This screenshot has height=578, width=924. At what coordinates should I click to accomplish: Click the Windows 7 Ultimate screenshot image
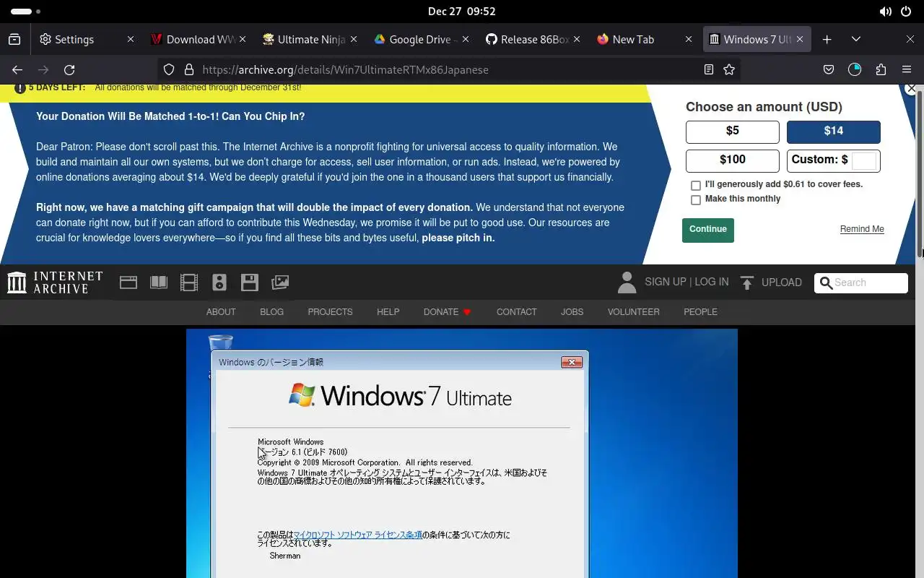462,454
